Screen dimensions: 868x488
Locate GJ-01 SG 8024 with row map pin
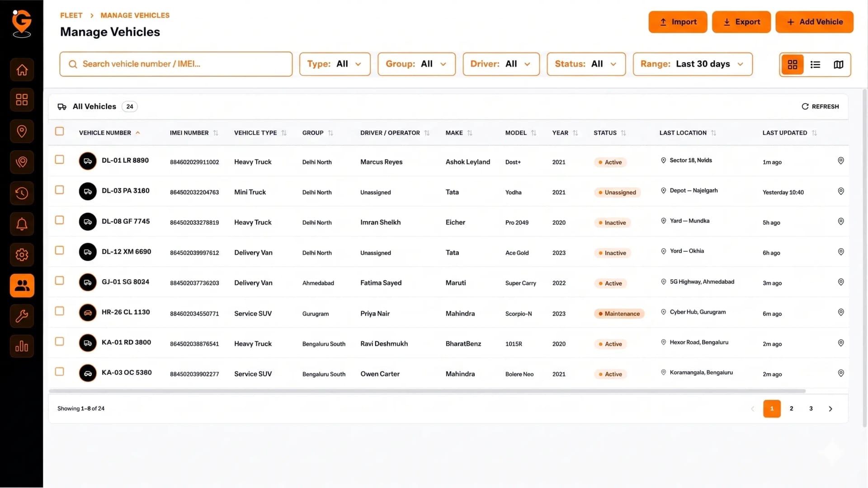click(840, 282)
